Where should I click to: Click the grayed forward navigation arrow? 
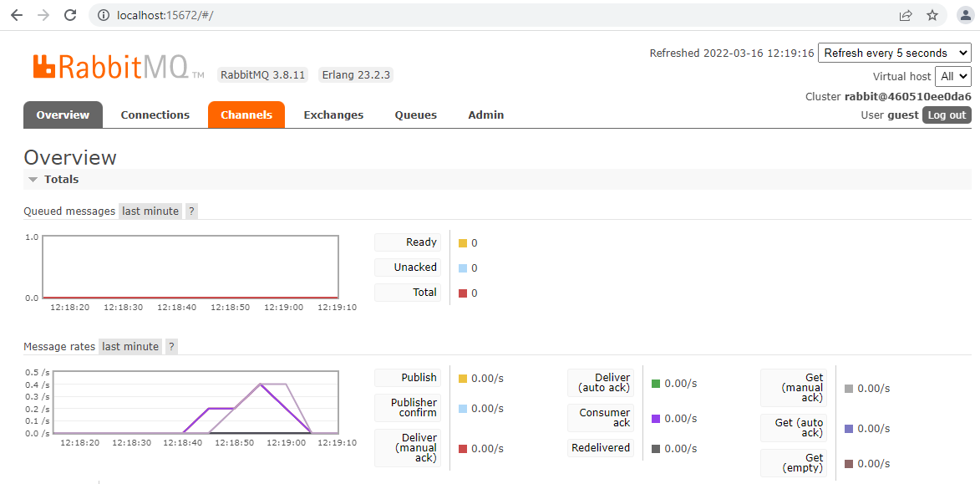43,15
